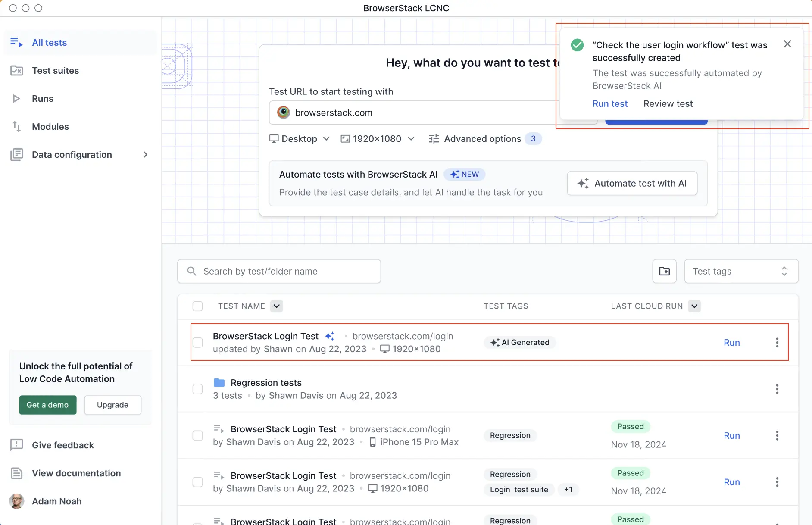Click Run test in the notification
The width and height of the screenshot is (812, 525).
(x=610, y=104)
